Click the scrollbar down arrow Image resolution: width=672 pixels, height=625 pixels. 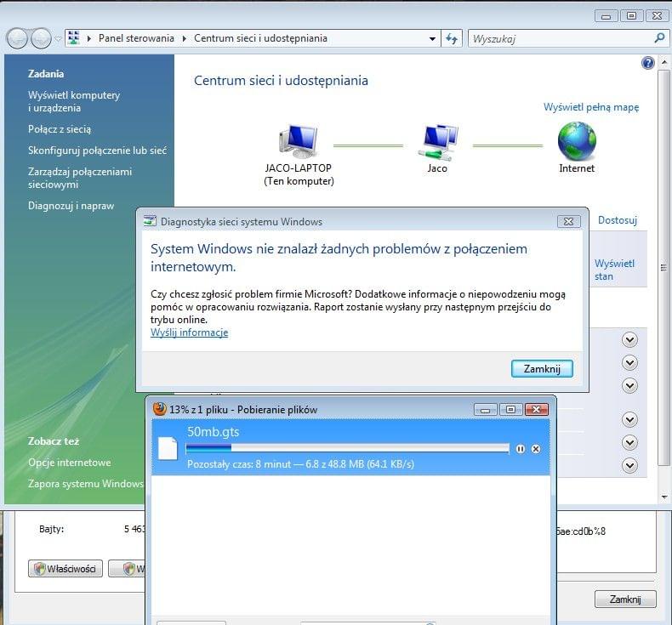[x=664, y=497]
